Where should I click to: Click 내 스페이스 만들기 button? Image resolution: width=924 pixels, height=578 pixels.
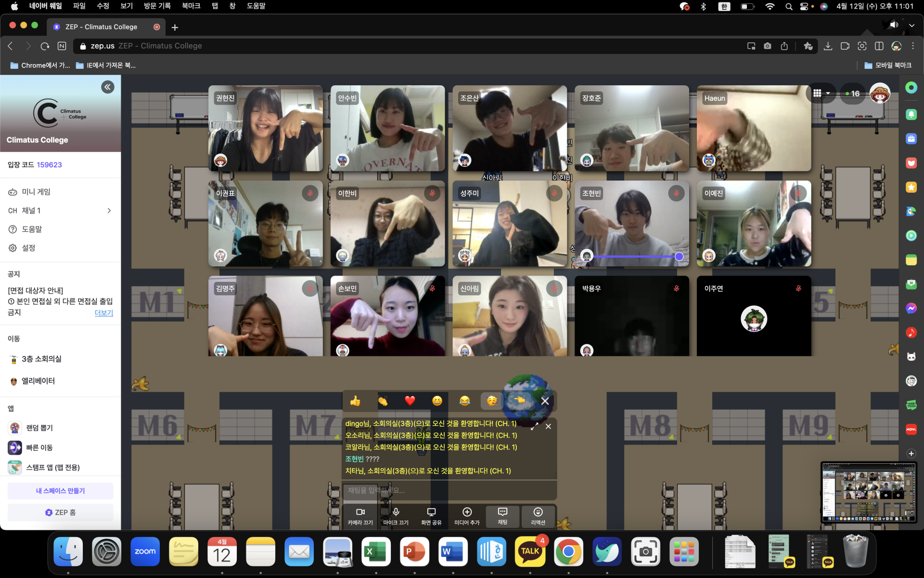tap(60, 491)
